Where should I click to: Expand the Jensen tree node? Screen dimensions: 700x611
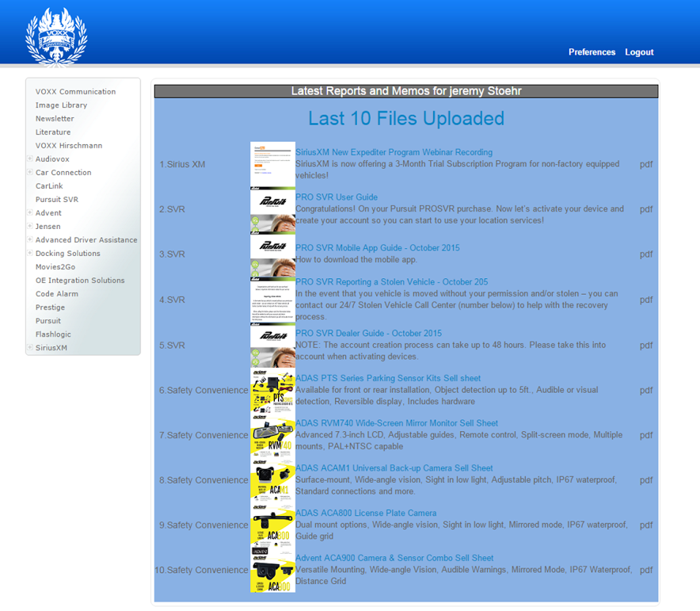[30, 226]
